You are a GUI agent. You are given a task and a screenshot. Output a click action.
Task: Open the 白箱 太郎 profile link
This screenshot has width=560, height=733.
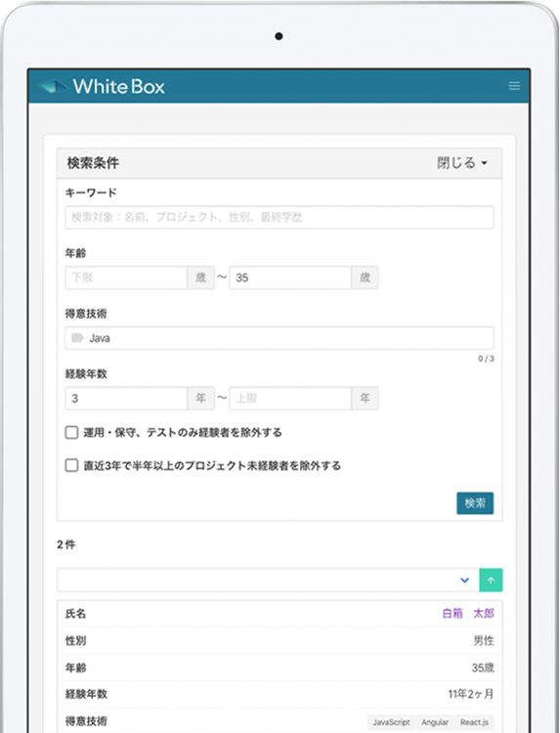pyautogui.click(x=468, y=614)
